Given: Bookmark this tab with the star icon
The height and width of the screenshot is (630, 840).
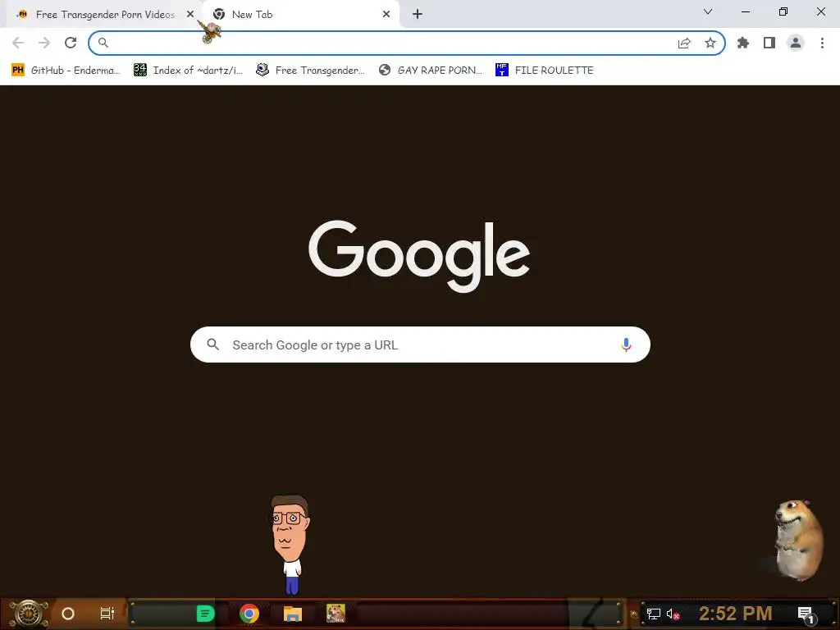Looking at the screenshot, I should tap(710, 43).
